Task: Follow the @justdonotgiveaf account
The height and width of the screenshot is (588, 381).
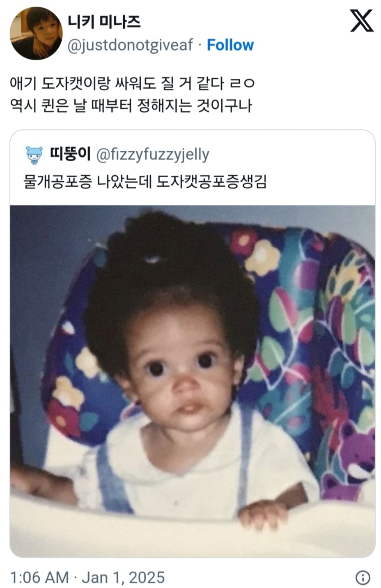Action: pyautogui.click(x=230, y=45)
